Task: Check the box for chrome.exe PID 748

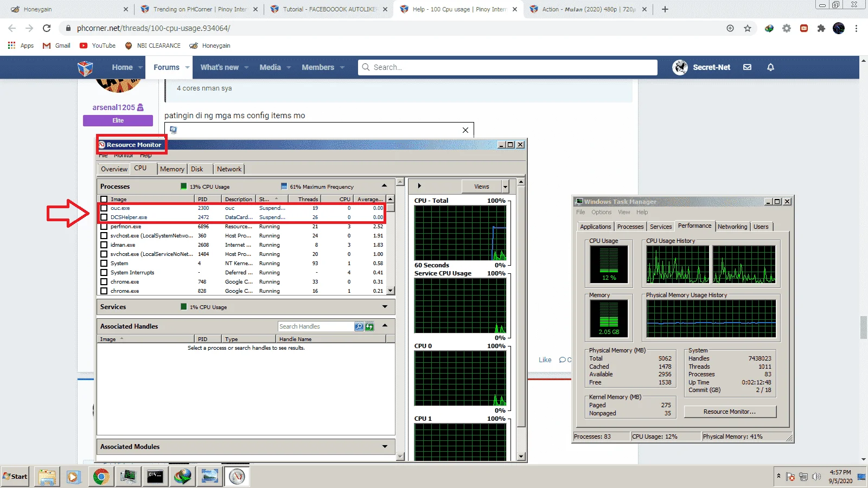Action: [x=104, y=282]
